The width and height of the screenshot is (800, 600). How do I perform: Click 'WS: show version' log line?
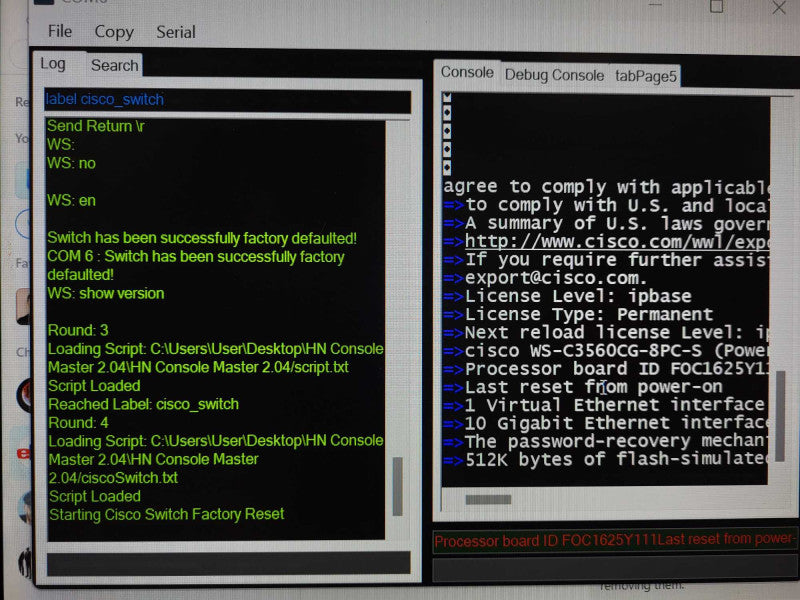coord(106,293)
